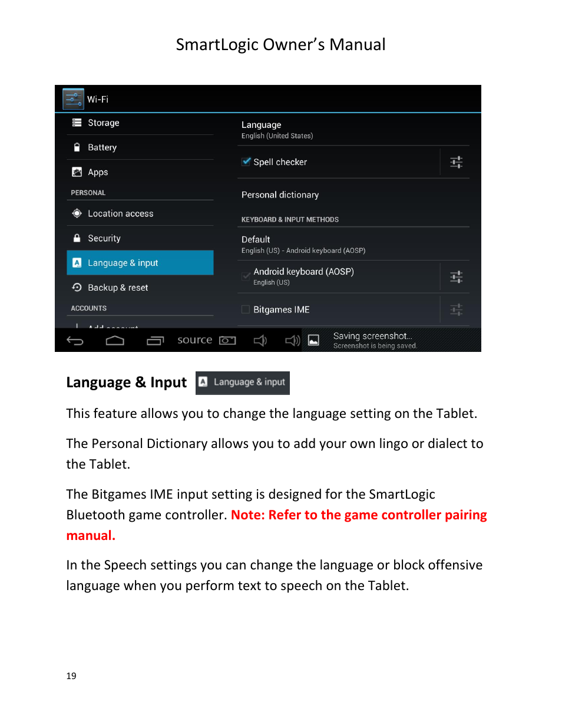Select Backup & reset in sidebar
The width and height of the screenshot is (562, 728).
140,288
